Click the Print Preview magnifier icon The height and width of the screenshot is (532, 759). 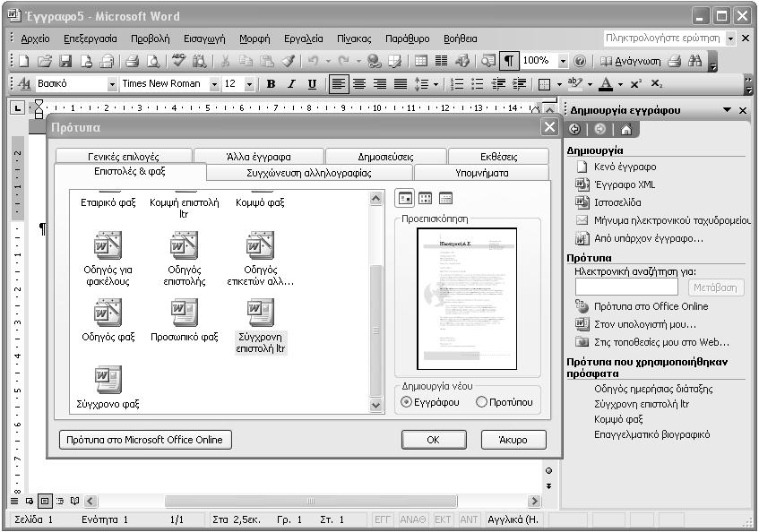point(153,61)
